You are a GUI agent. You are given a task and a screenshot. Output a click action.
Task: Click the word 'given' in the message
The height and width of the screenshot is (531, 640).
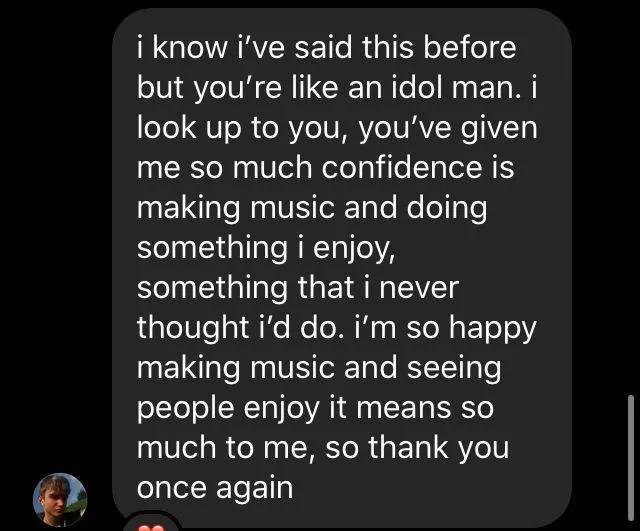click(499, 129)
